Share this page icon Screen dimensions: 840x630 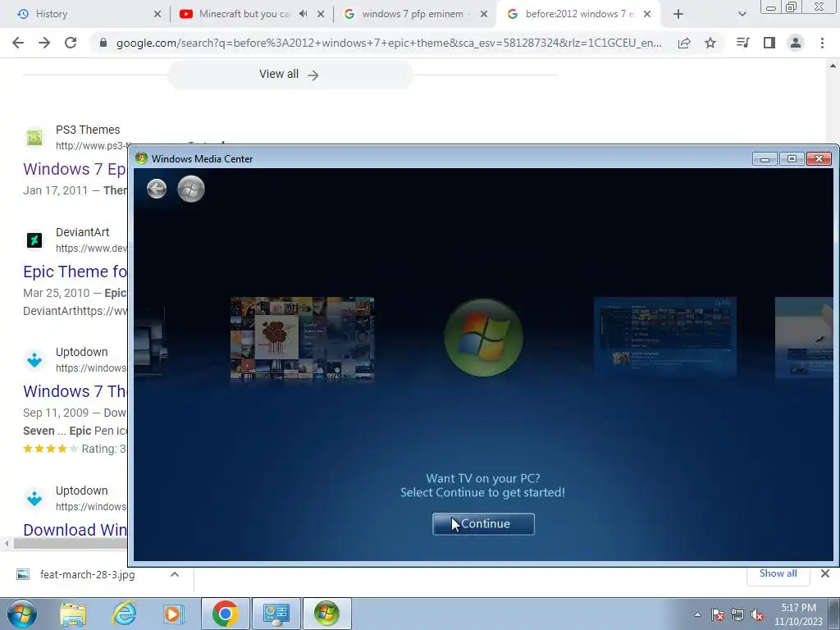[684, 43]
